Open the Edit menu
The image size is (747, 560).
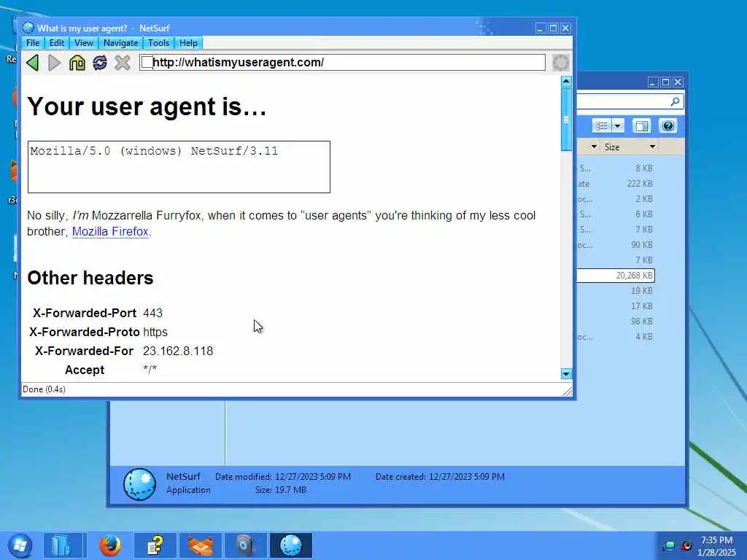[x=57, y=43]
